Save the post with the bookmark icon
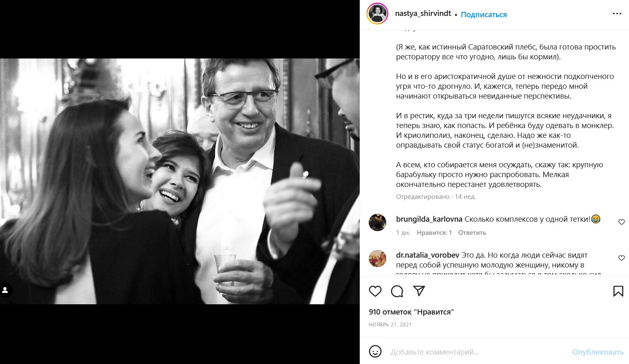 618,291
